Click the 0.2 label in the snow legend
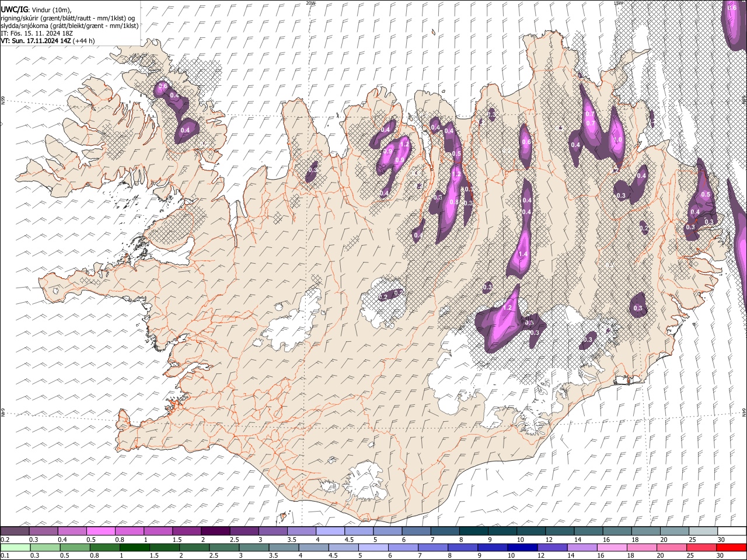This screenshot has width=747, height=560. [x=4, y=540]
